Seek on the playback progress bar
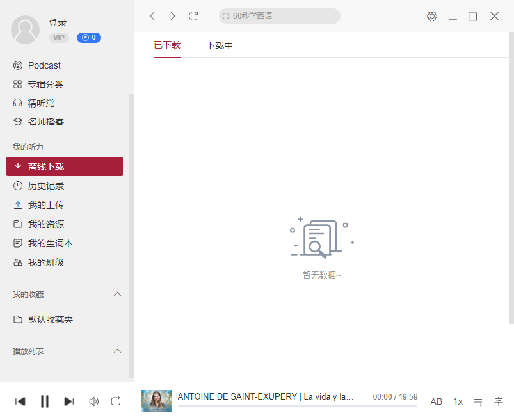 [x=297, y=406]
